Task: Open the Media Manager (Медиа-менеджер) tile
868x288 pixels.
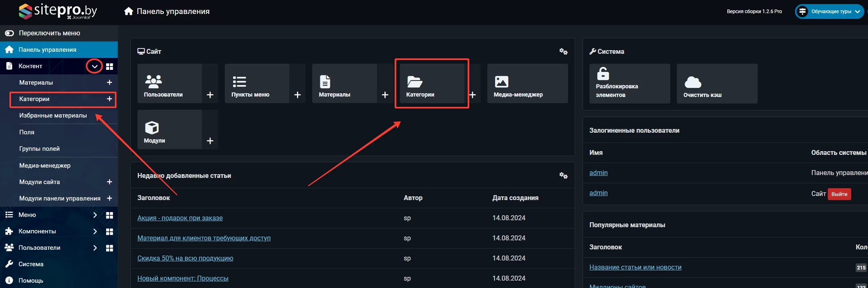Action: (527, 83)
